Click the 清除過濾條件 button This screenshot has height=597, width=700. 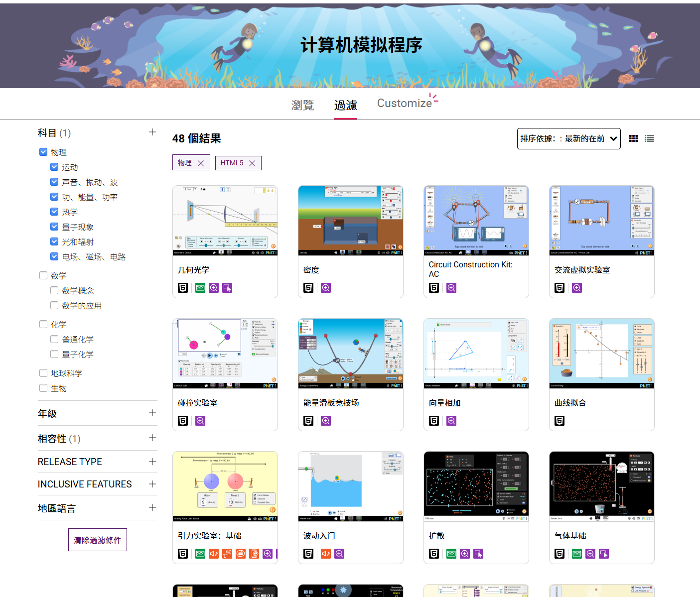pos(98,540)
